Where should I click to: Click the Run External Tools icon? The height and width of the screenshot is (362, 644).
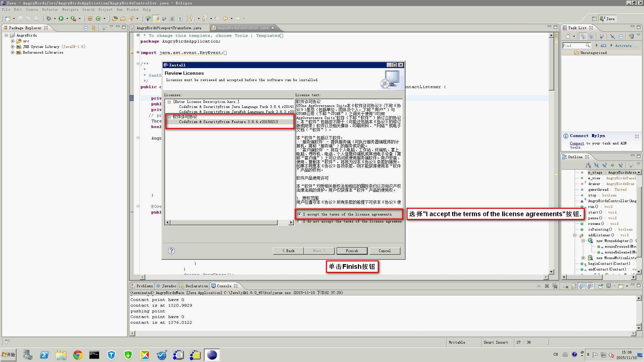[x=73, y=19]
